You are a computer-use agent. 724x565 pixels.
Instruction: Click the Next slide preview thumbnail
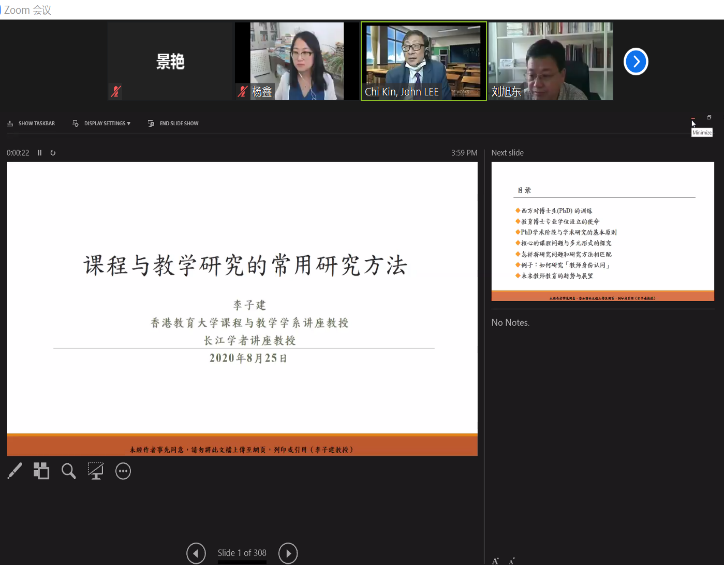(x=602, y=232)
